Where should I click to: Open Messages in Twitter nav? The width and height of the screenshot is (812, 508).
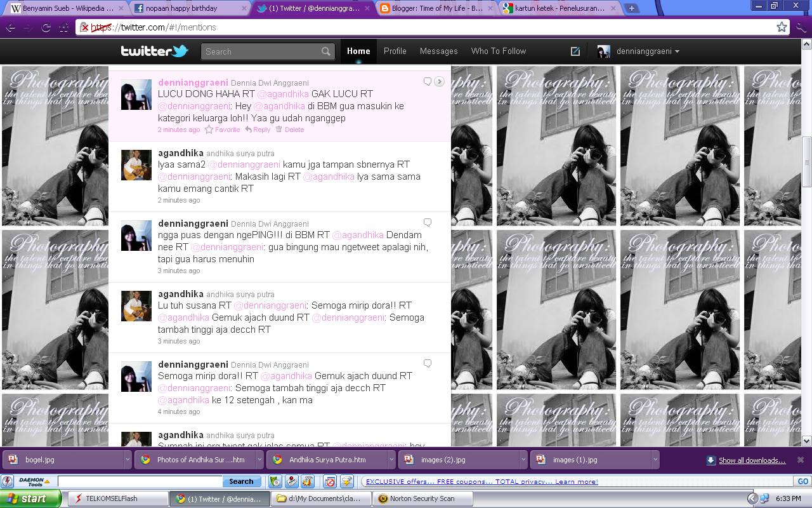439,51
